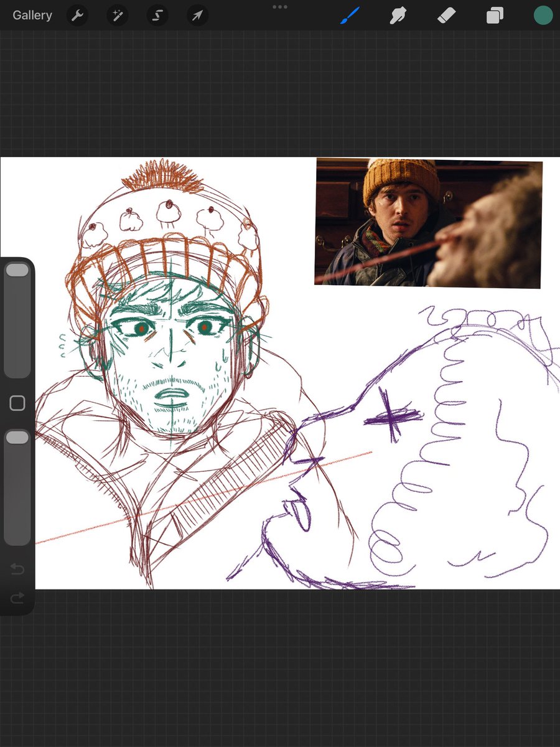The image size is (560, 747).
Task: Redo the last action
Action: 17,598
